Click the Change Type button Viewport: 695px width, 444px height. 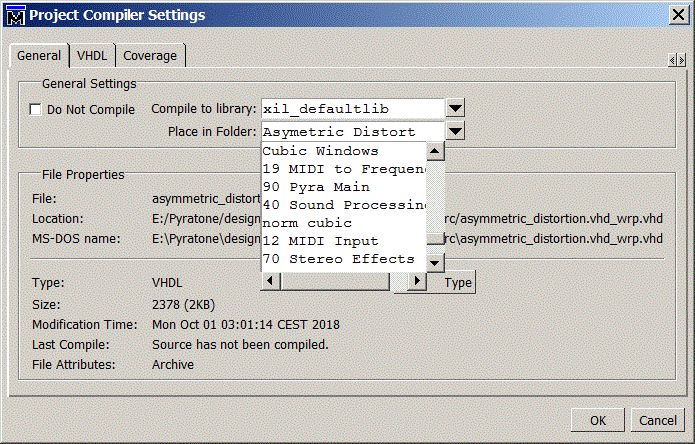click(x=457, y=283)
